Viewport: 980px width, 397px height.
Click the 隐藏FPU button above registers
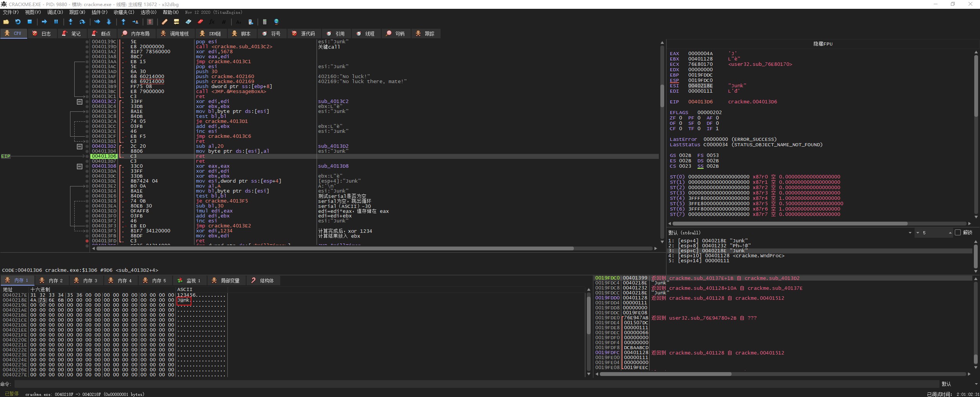(x=823, y=44)
